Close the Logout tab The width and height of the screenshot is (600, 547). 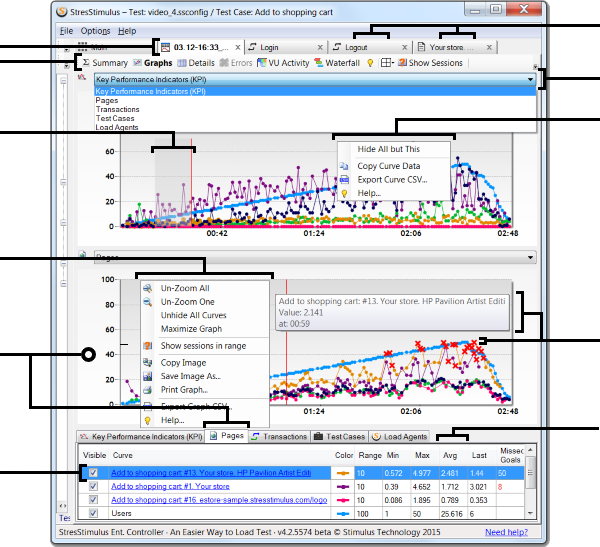404,47
